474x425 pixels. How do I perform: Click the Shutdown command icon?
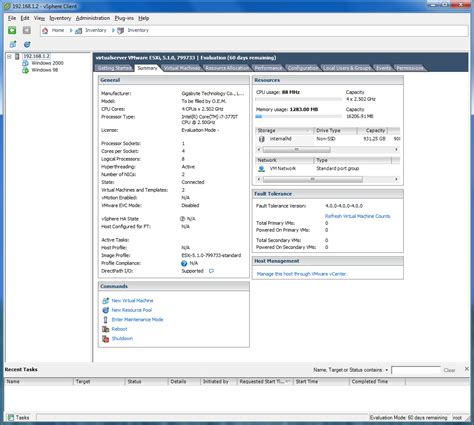point(105,339)
